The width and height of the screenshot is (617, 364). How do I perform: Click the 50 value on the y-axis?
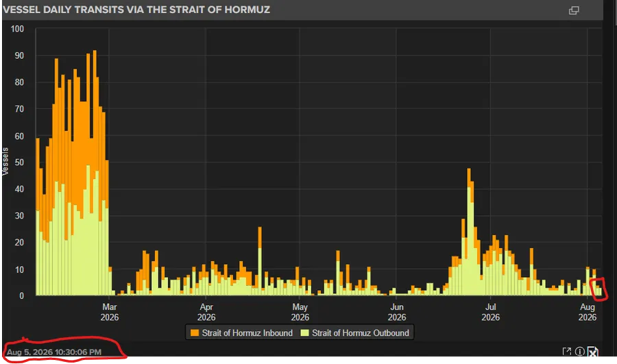(x=19, y=162)
